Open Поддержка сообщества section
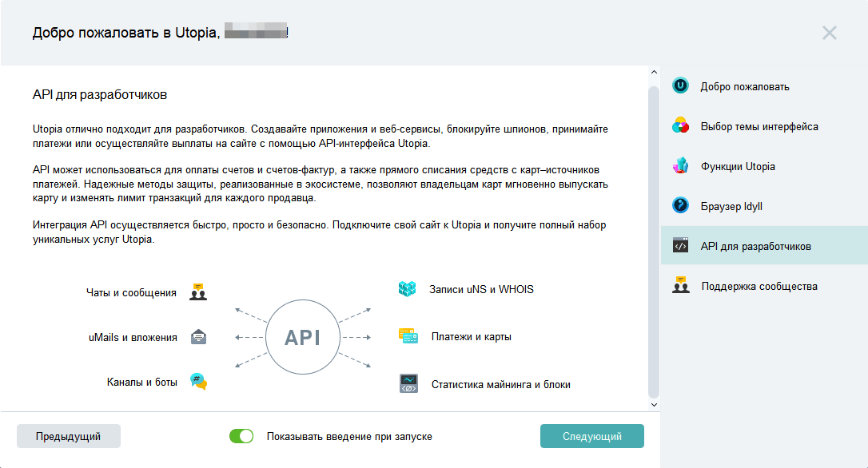 tap(764, 285)
